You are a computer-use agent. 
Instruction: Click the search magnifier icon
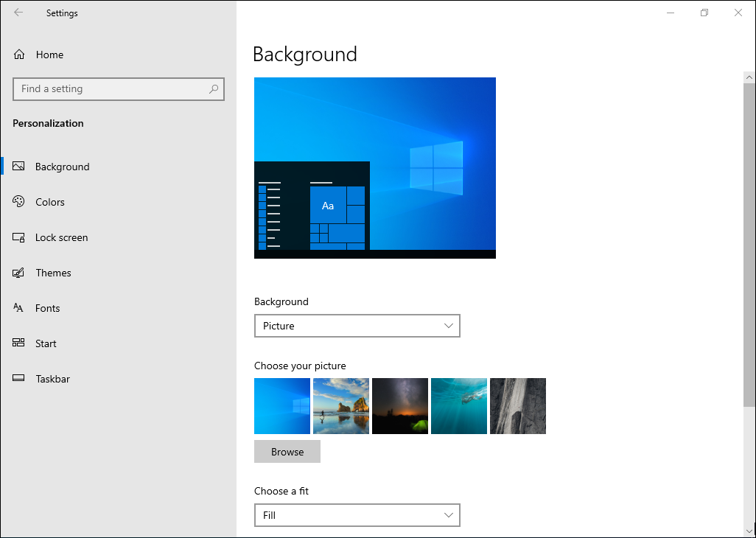[214, 88]
